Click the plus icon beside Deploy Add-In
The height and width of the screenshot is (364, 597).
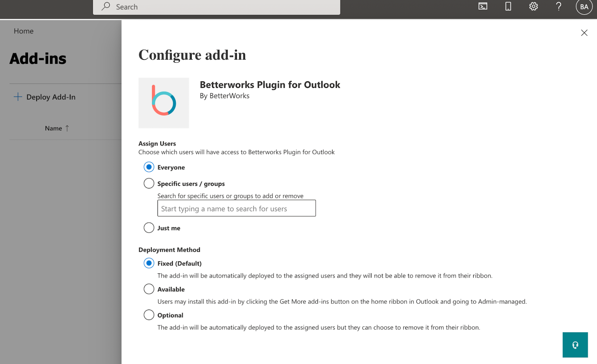point(18,97)
